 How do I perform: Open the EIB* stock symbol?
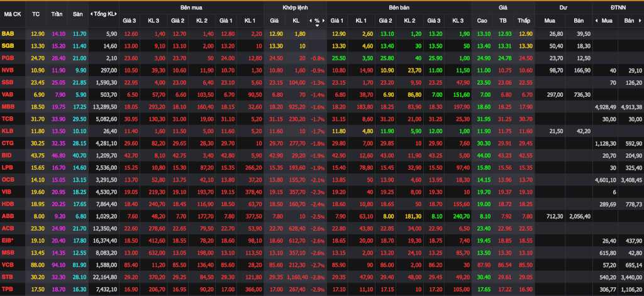pos(8,240)
